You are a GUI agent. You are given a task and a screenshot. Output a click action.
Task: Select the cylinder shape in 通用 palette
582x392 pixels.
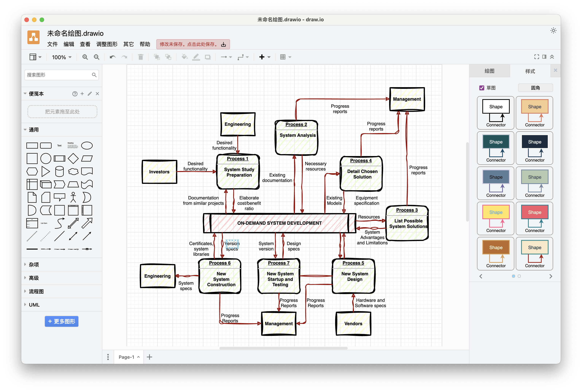click(x=60, y=171)
